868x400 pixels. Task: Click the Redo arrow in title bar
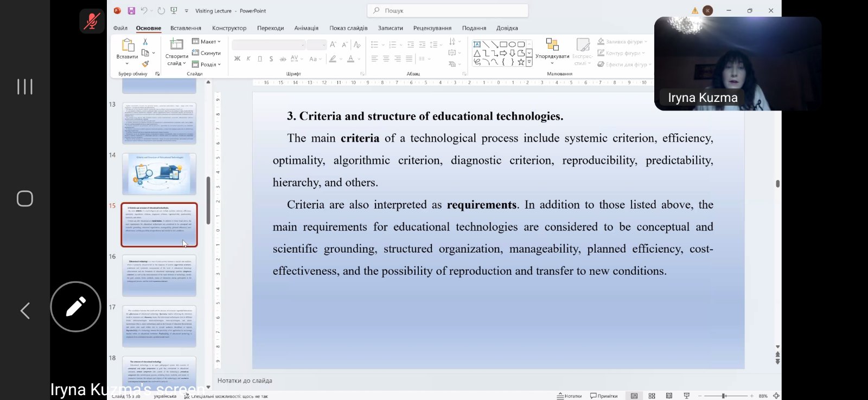(x=161, y=11)
